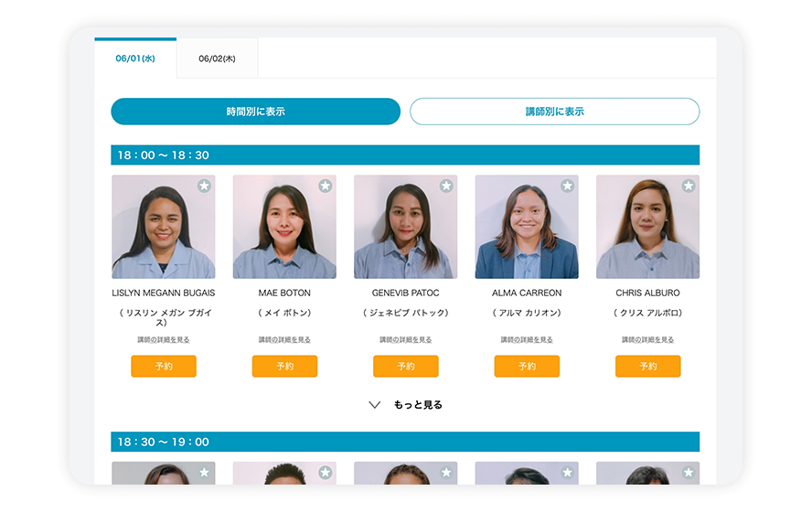Screen dimensions: 812x512
Task: Toggle view to 講師別に表示
Action: click(554, 112)
